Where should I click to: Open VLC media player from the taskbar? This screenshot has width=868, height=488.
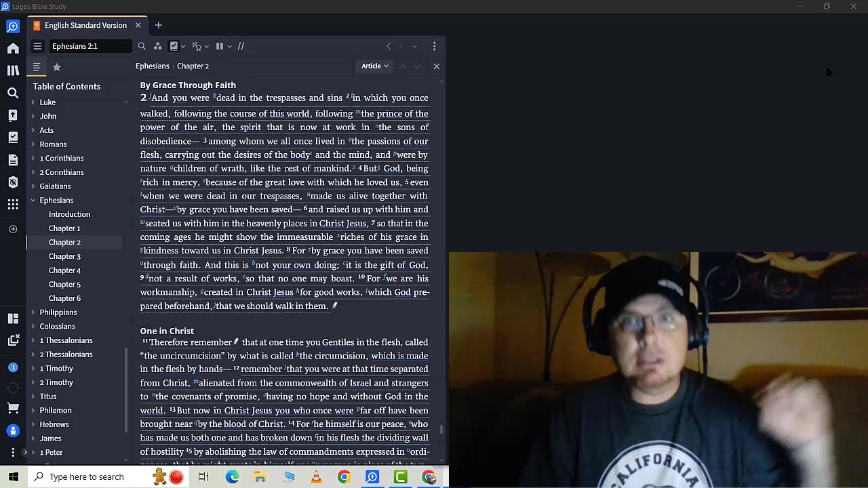(x=316, y=477)
